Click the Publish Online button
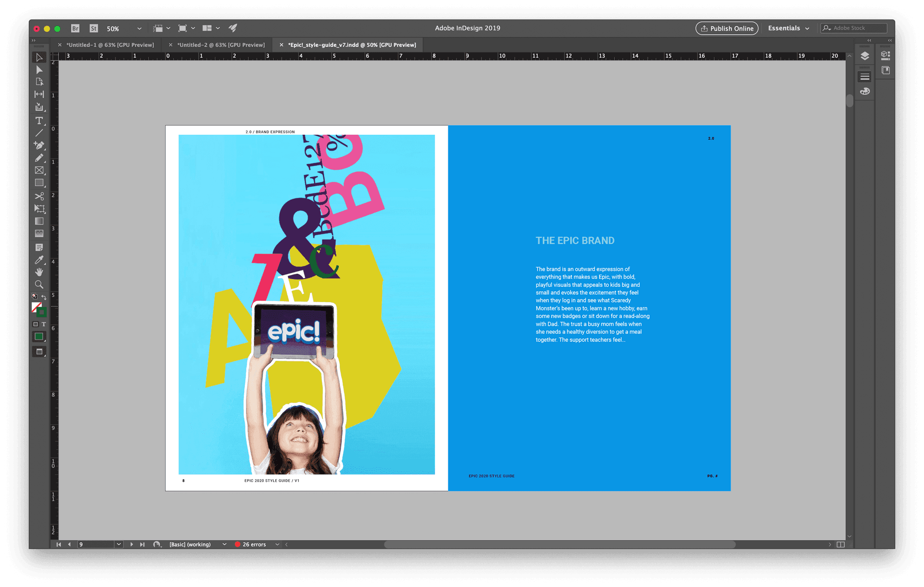 (727, 28)
